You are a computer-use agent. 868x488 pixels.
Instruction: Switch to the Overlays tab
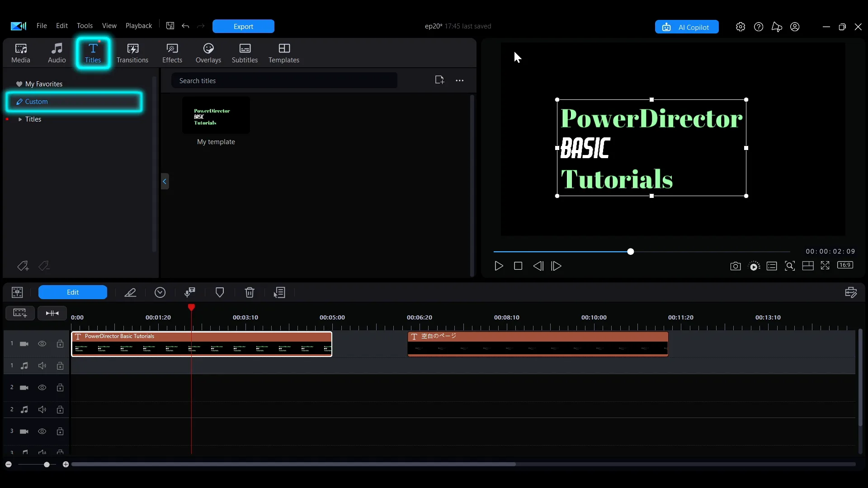(208, 53)
